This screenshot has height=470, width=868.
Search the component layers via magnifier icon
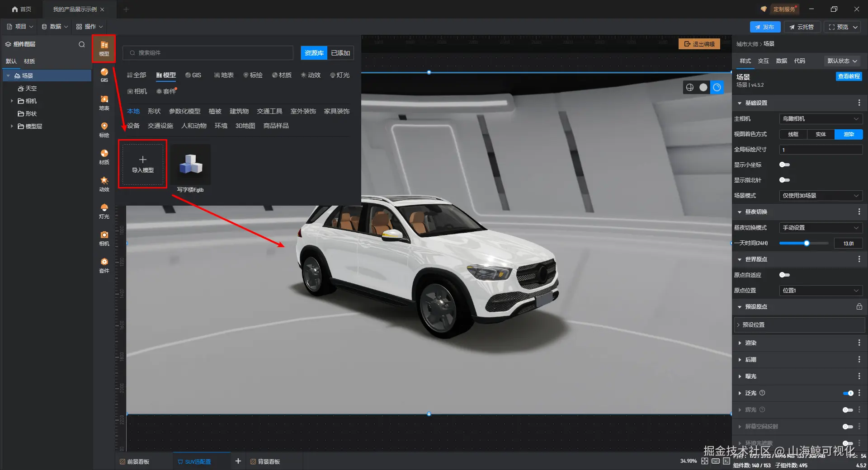[82, 44]
